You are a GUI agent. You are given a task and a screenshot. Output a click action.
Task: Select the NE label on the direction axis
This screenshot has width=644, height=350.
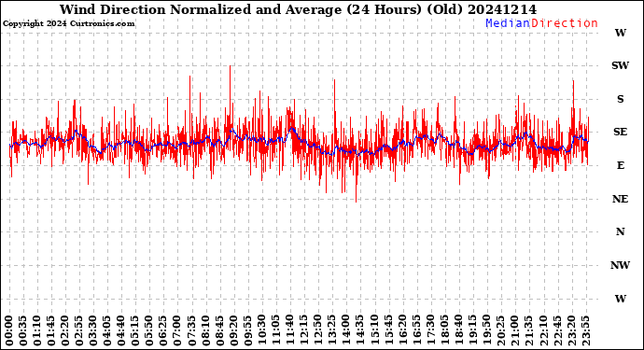(x=620, y=199)
